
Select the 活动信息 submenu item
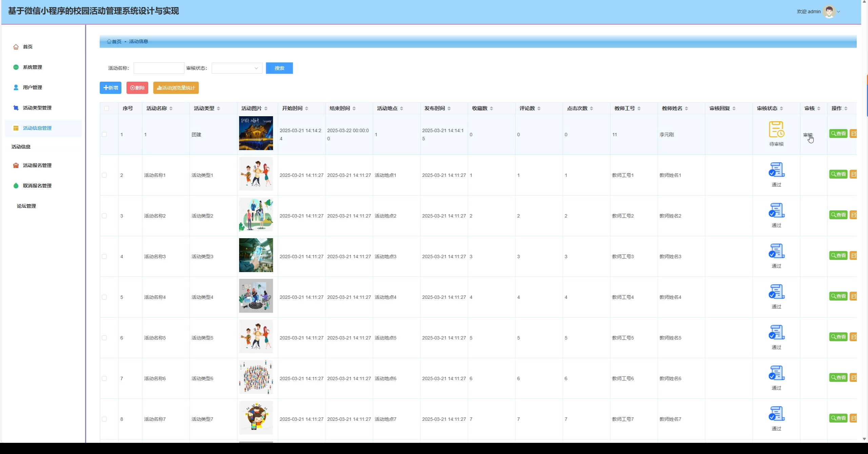21,147
